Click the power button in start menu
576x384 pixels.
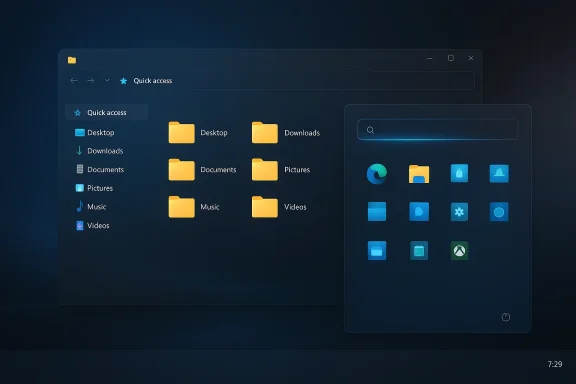[506, 317]
